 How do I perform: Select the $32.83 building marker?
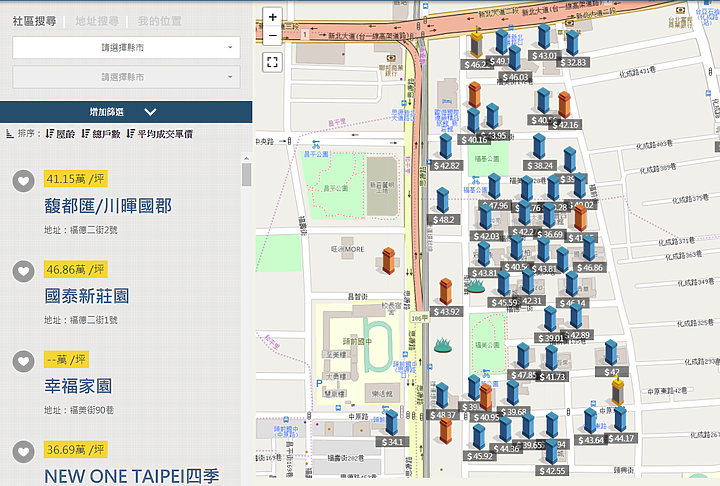[x=572, y=43]
